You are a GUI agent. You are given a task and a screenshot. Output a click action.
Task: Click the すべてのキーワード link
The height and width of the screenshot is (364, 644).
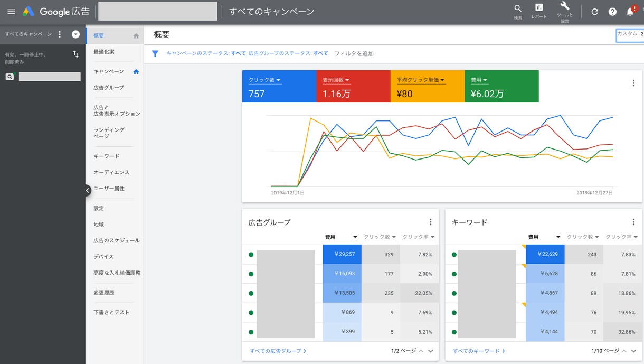(x=479, y=351)
